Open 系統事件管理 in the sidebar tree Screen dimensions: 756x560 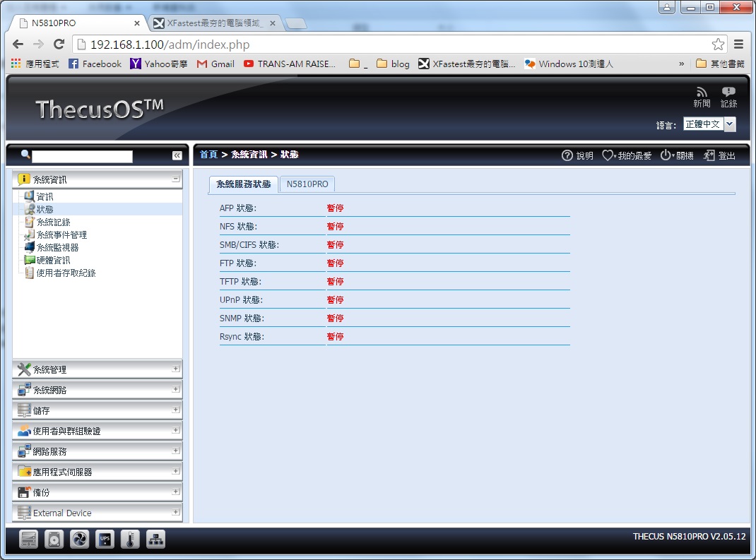click(61, 234)
